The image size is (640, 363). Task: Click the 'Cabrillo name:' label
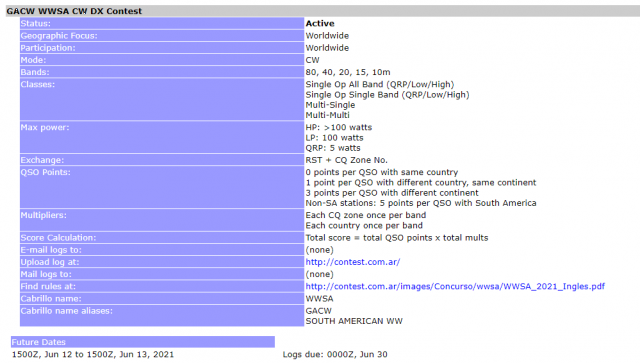coord(51,299)
